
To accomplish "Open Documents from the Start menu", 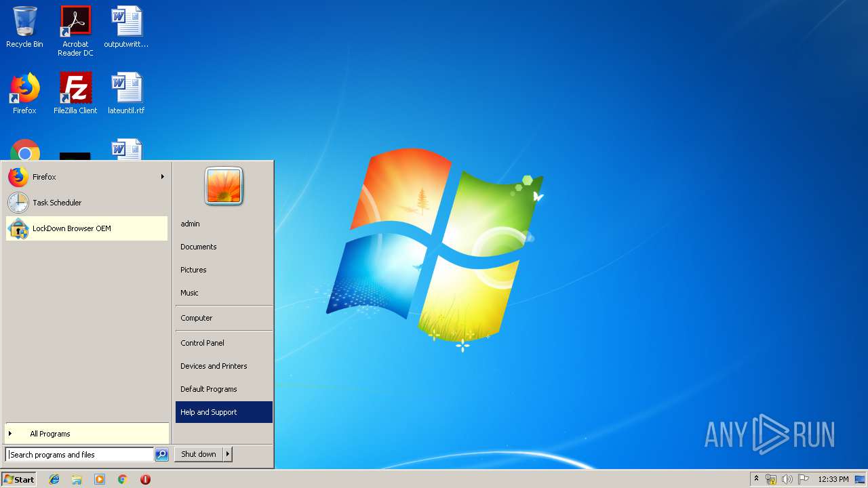I will point(224,247).
